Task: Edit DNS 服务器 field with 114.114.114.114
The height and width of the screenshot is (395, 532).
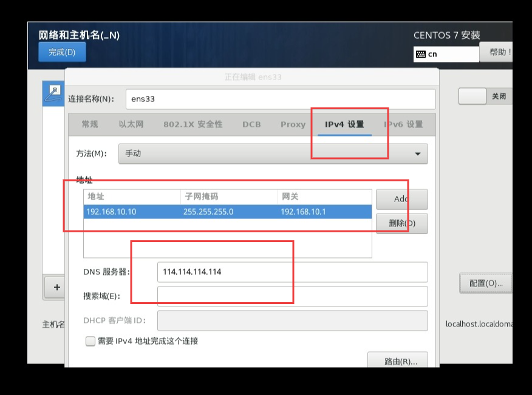Action: (x=293, y=272)
